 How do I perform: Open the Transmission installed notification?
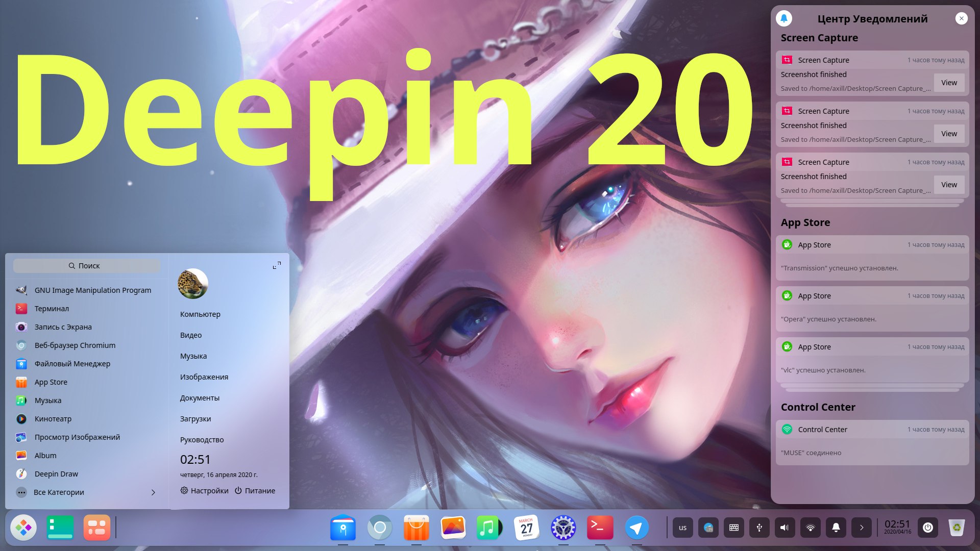872,258
